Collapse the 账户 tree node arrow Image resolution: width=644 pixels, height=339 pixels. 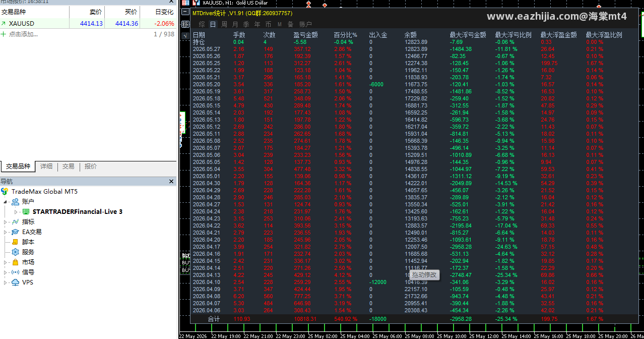point(6,201)
